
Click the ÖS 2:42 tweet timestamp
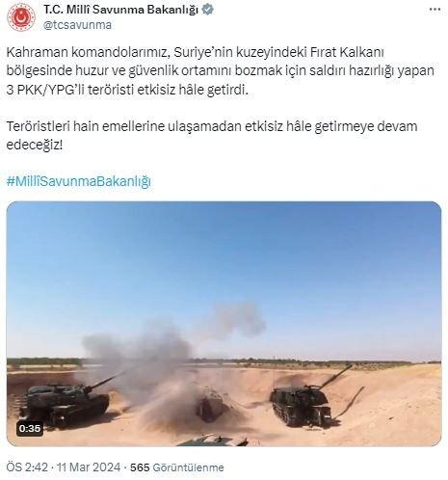[x=27, y=467]
